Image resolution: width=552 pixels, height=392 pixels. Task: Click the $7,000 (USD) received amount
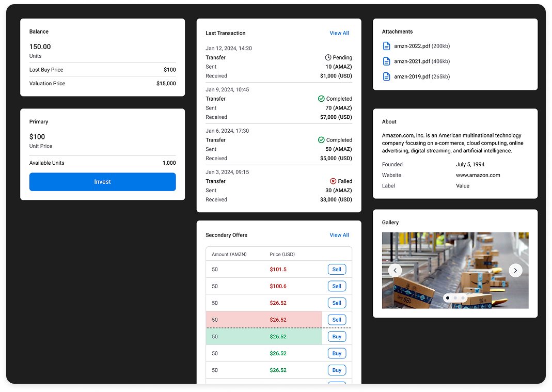(336, 117)
